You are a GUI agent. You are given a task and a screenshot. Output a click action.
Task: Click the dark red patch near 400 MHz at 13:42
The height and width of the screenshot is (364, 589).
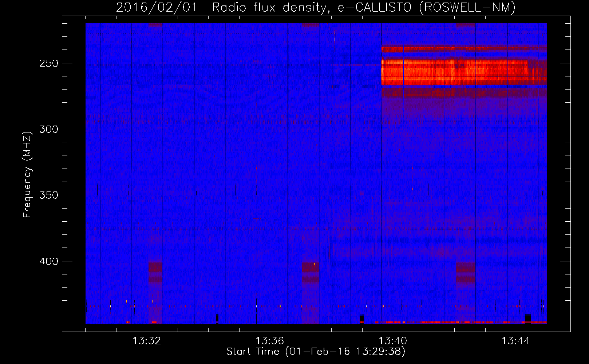click(465, 272)
